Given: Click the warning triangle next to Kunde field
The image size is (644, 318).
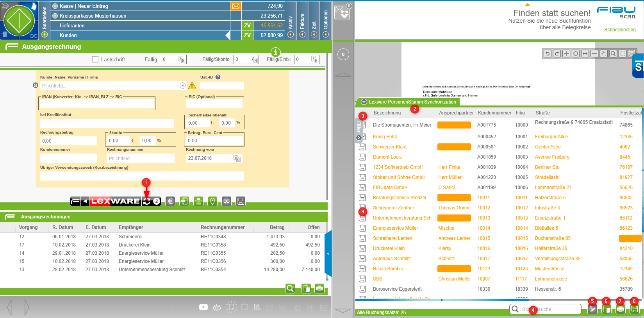Looking at the screenshot, I should point(192,86).
